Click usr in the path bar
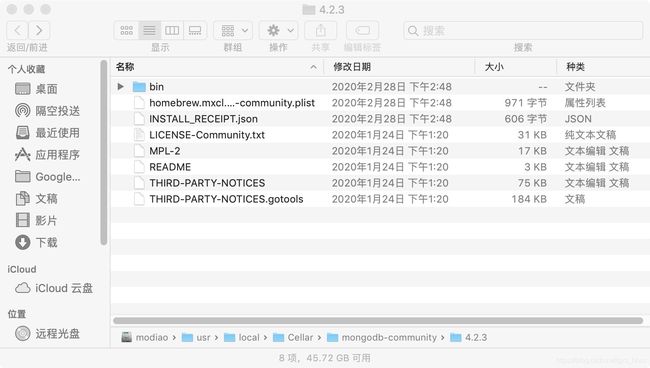 point(196,337)
